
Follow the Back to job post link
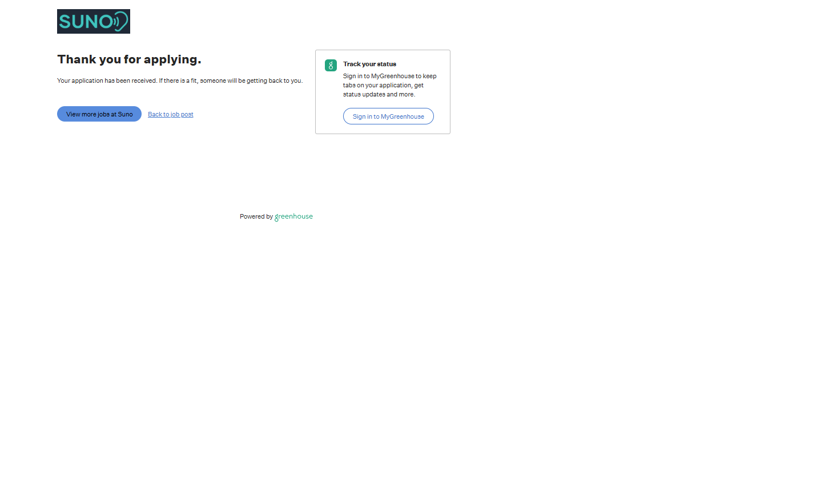(x=170, y=115)
